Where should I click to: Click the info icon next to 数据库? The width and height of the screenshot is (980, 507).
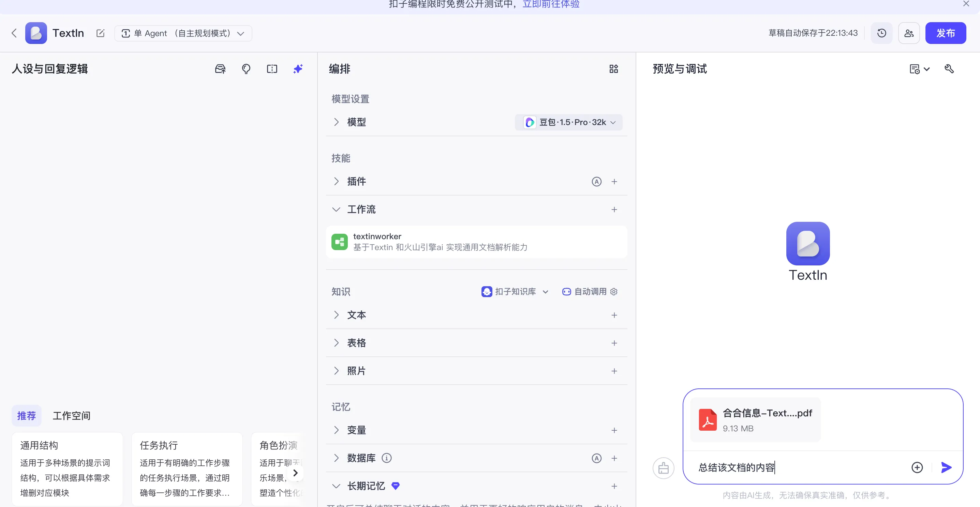(387, 458)
